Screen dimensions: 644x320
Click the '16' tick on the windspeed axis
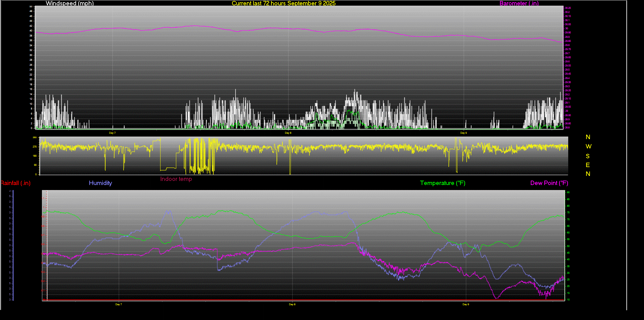tap(31, 89)
